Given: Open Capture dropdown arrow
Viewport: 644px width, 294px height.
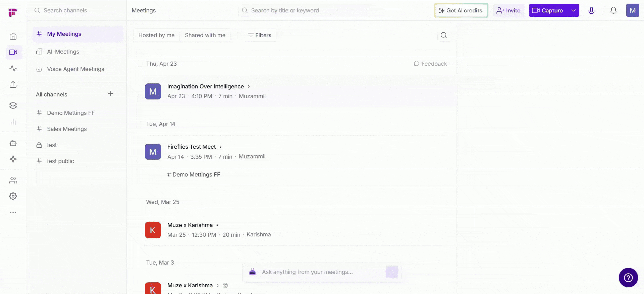Looking at the screenshot, I should pos(574,10).
